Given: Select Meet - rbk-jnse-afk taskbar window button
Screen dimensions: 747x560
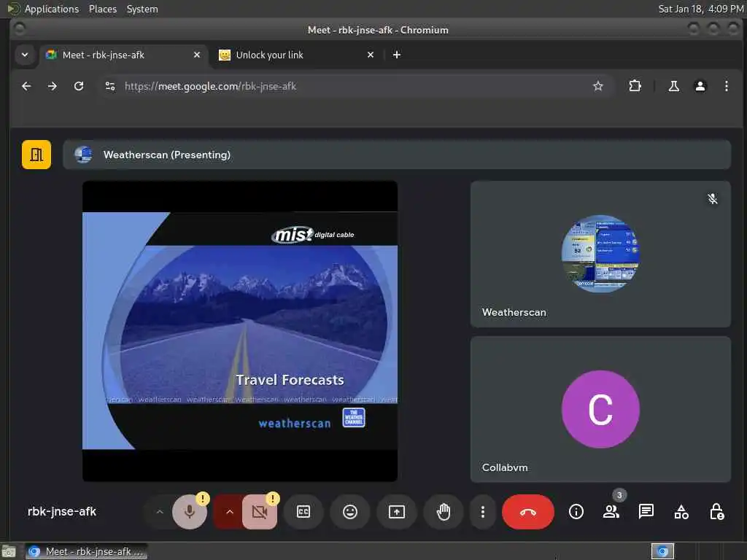Looking at the screenshot, I should 86,551.
